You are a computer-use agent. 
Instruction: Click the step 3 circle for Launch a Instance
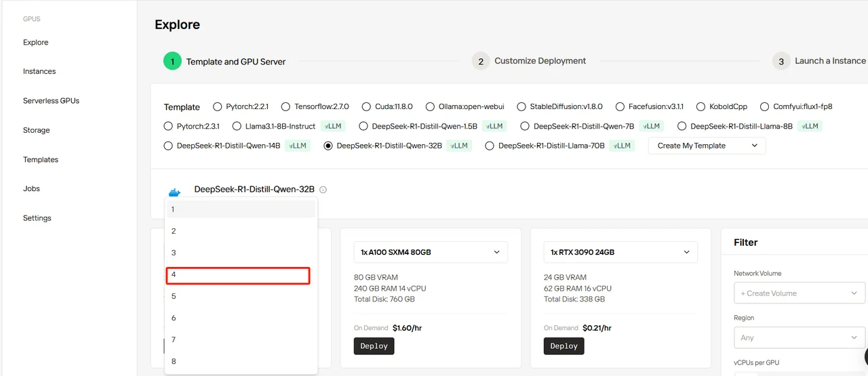tap(781, 61)
